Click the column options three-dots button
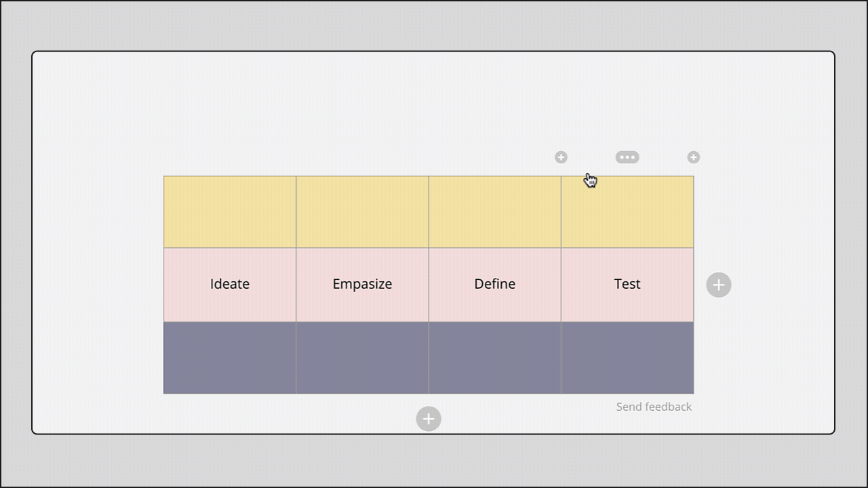 click(627, 157)
